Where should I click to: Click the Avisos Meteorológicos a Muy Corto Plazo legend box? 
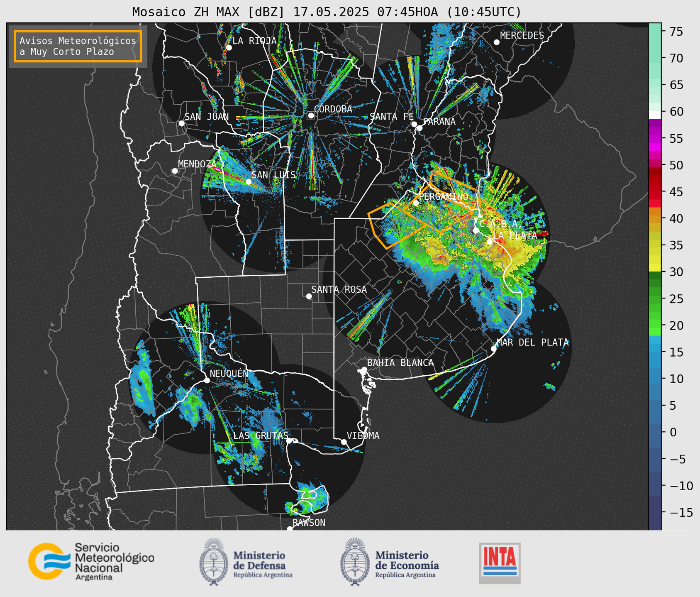click(x=78, y=46)
